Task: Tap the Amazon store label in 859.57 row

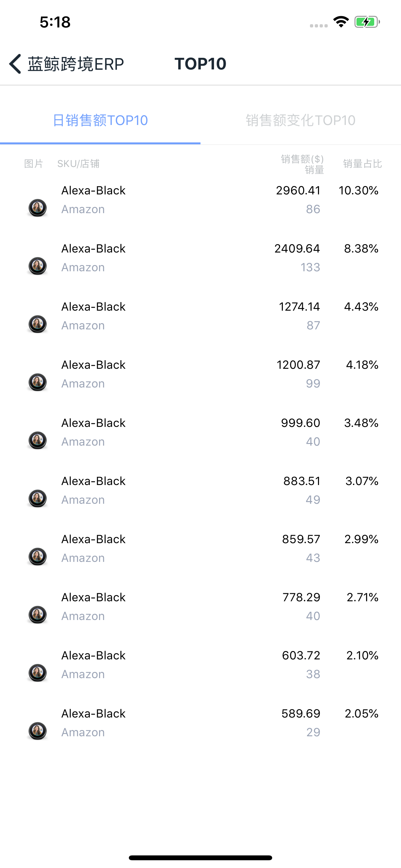Action: click(83, 558)
